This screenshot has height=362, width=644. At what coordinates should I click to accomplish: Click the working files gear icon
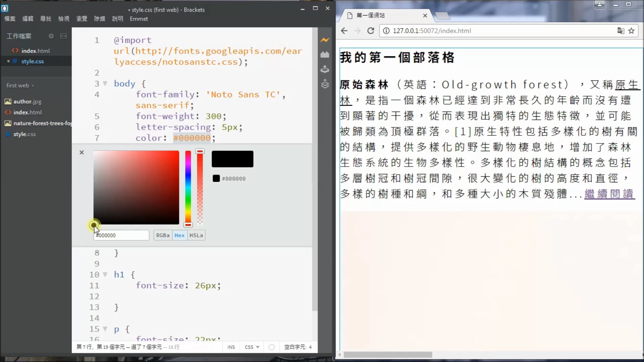[51, 36]
